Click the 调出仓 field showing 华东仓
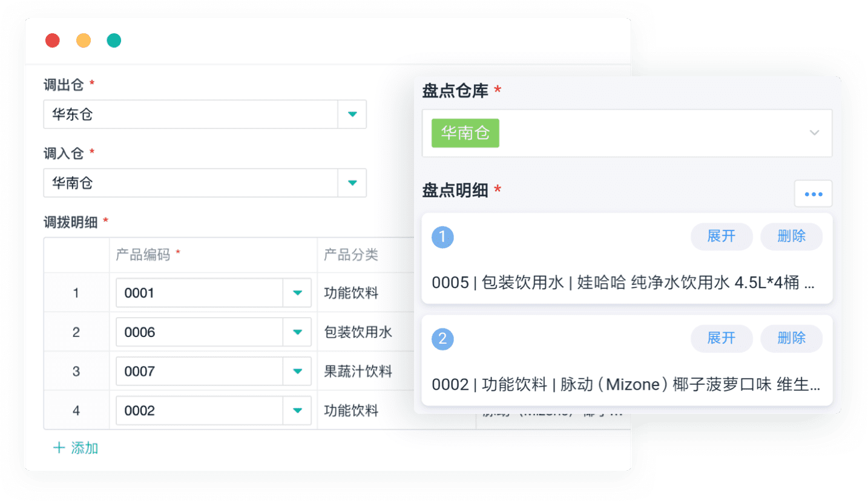 click(190, 114)
